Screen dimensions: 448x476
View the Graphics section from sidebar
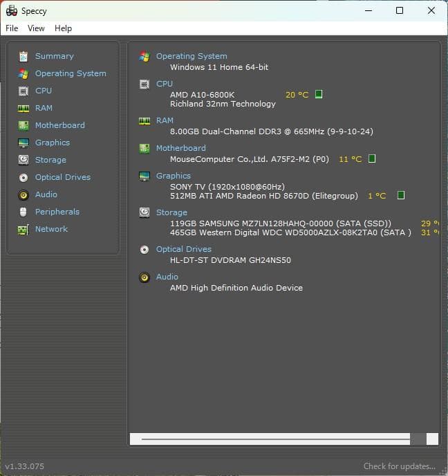(53, 143)
